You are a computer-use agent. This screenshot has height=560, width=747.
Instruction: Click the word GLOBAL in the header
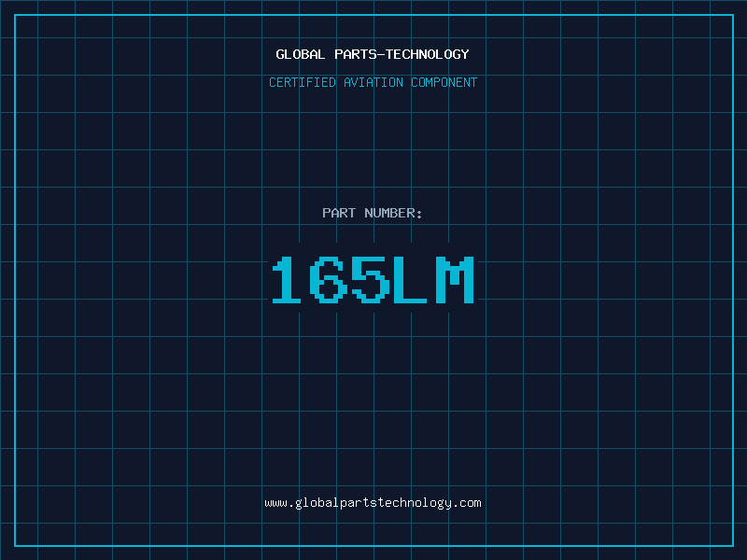(x=301, y=54)
